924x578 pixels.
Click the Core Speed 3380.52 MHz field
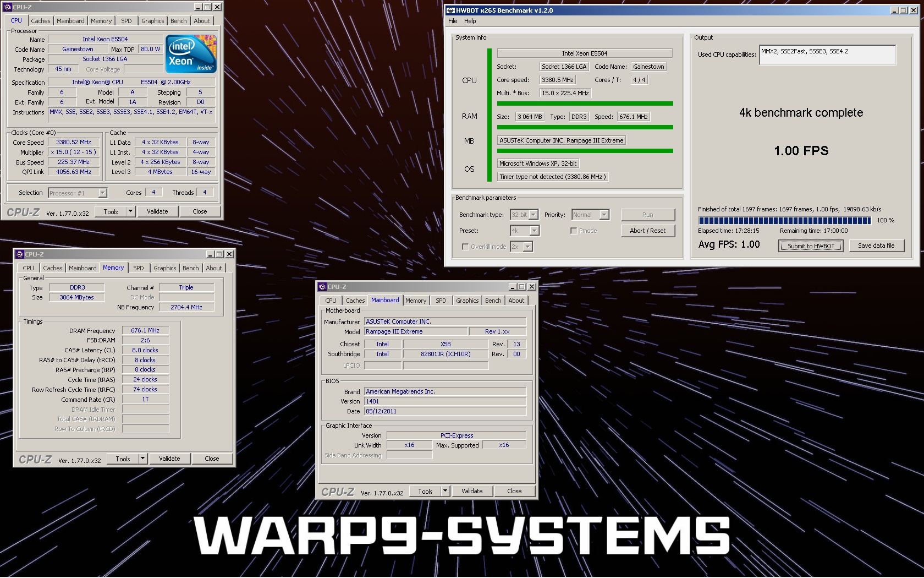point(74,142)
